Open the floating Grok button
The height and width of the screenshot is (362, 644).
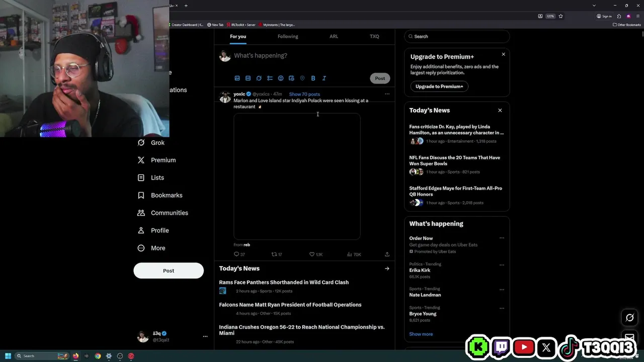629,318
